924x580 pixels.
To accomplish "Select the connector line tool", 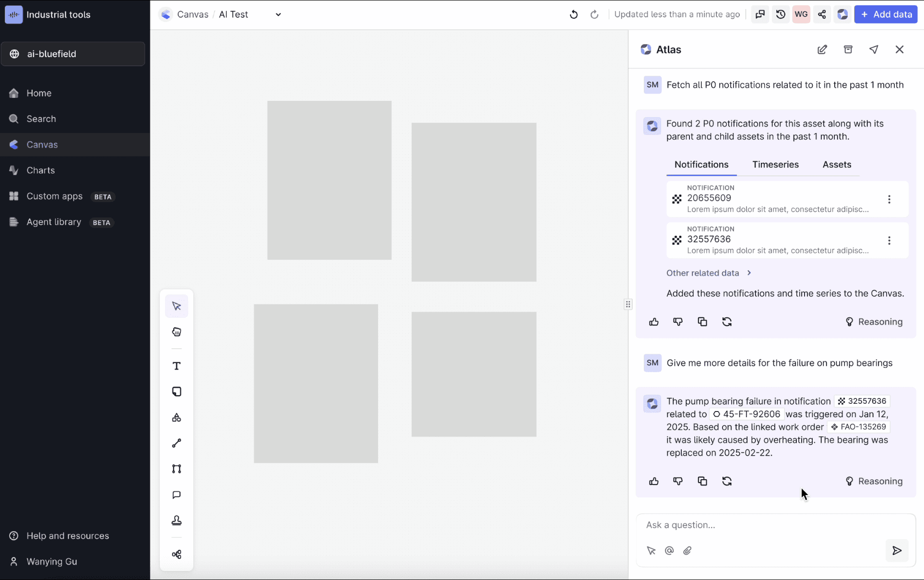I will click(x=176, y=443).
